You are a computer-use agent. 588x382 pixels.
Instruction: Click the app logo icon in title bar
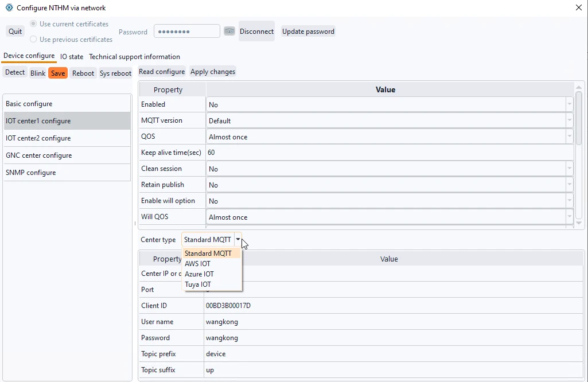click(x=9, y=7)
